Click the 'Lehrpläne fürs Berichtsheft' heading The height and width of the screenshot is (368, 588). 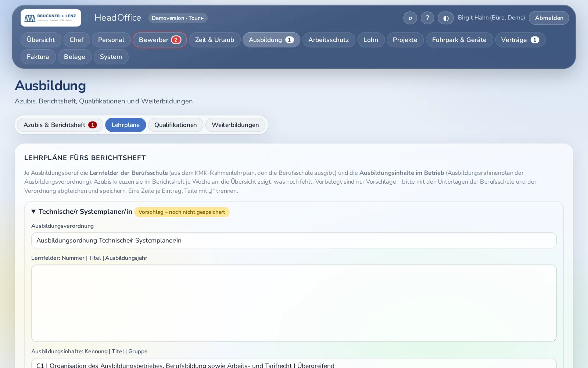click(85, 158)
